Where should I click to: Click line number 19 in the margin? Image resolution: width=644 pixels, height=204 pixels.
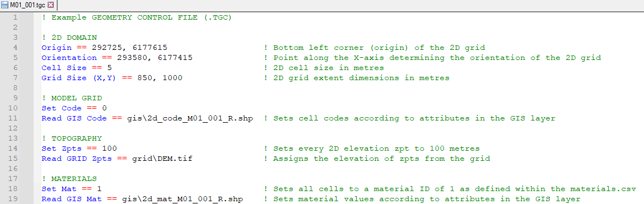coord(13,198)
